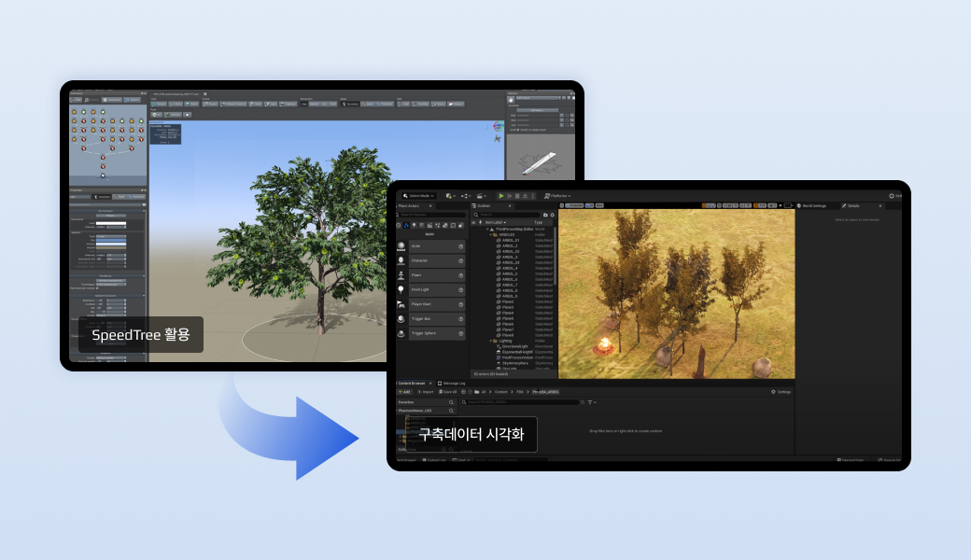
Task: Open the Content Browser Settings
Action: coord(781,392)
